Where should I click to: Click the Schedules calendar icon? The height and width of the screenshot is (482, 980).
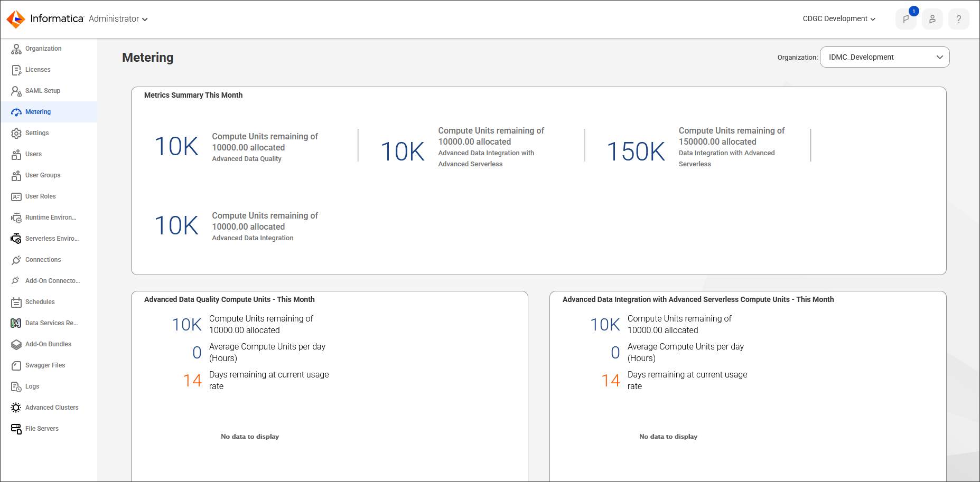click(x=16, y=302)
